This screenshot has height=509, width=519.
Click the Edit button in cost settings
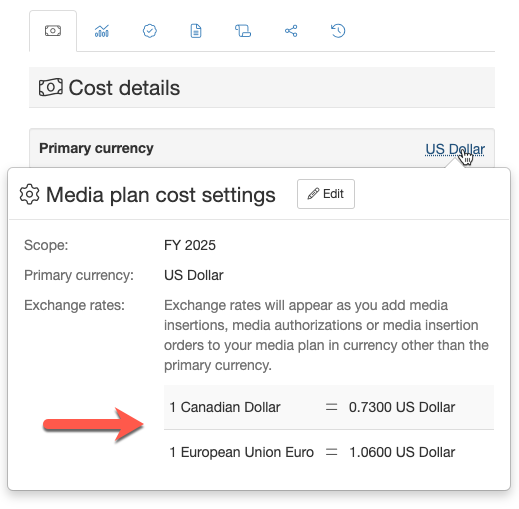[x=326, y=194]
